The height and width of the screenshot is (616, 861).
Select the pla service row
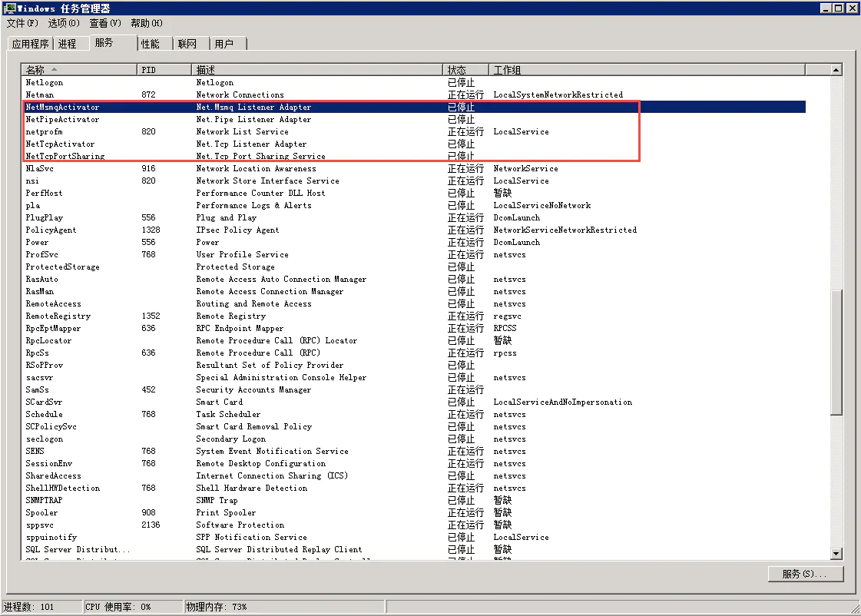[413, 205]
